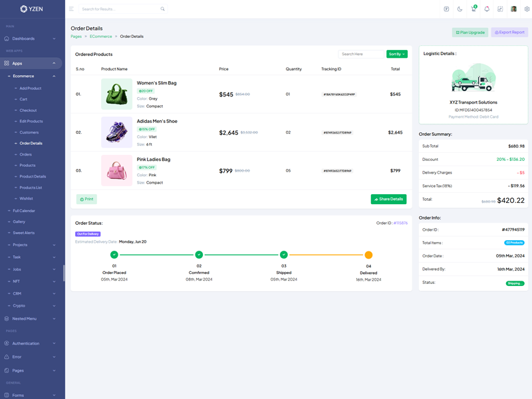The image size is (532, 399).
Task: Open the notifications bell
Action: (x=487, y=9)
